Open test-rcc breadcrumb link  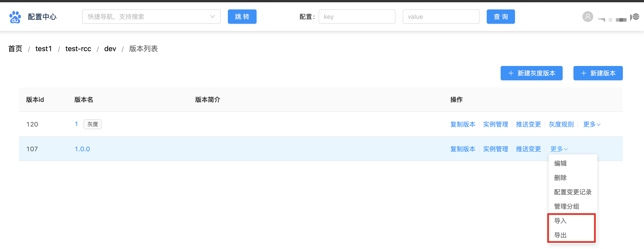78,49
